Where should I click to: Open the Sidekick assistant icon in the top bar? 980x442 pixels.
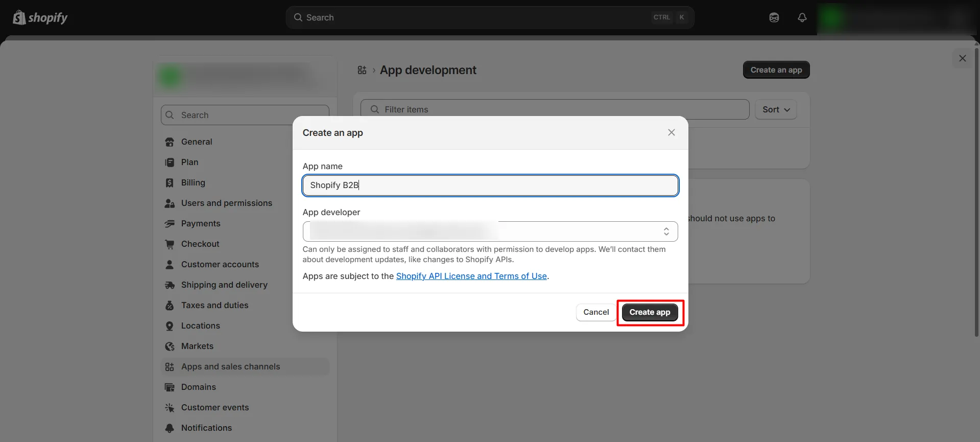[x=774, y=18]
